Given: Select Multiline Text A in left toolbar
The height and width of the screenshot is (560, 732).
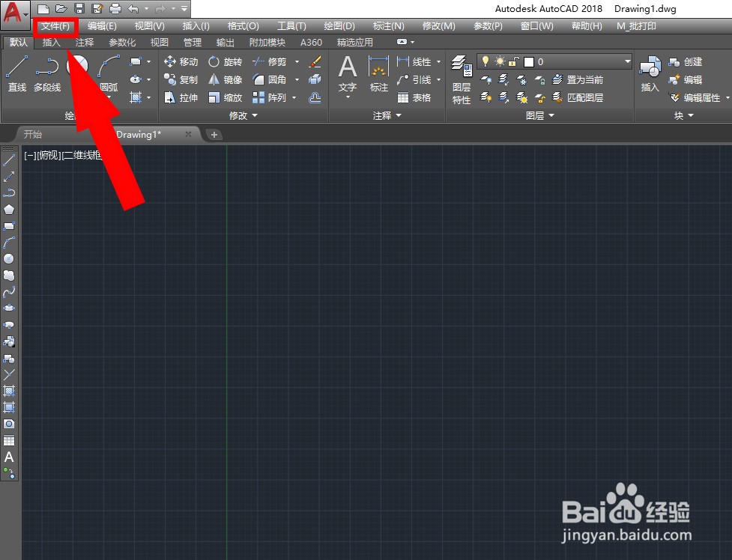Looking at the screenshot, I should (x=9, y=457).
